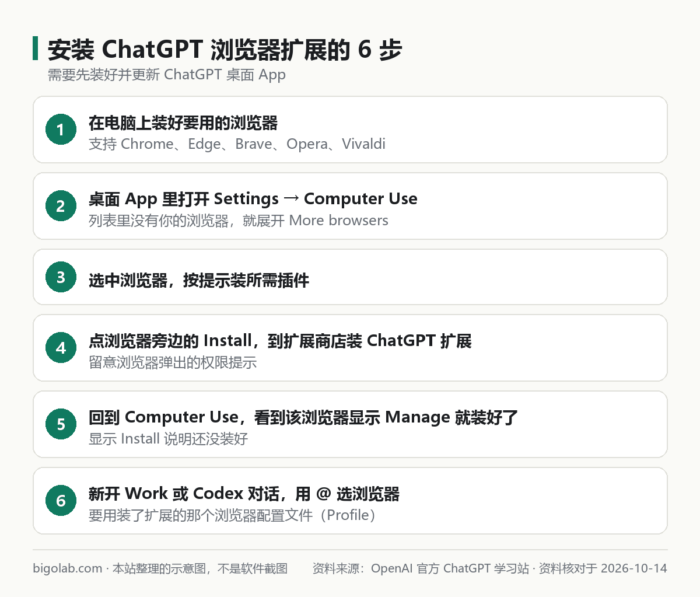Click footer text "资料来源：OpenAI 官方 ChatGPT 学习站"
Image resolution: width=700 pixels, height=597 pixels.
click(421, 568)
